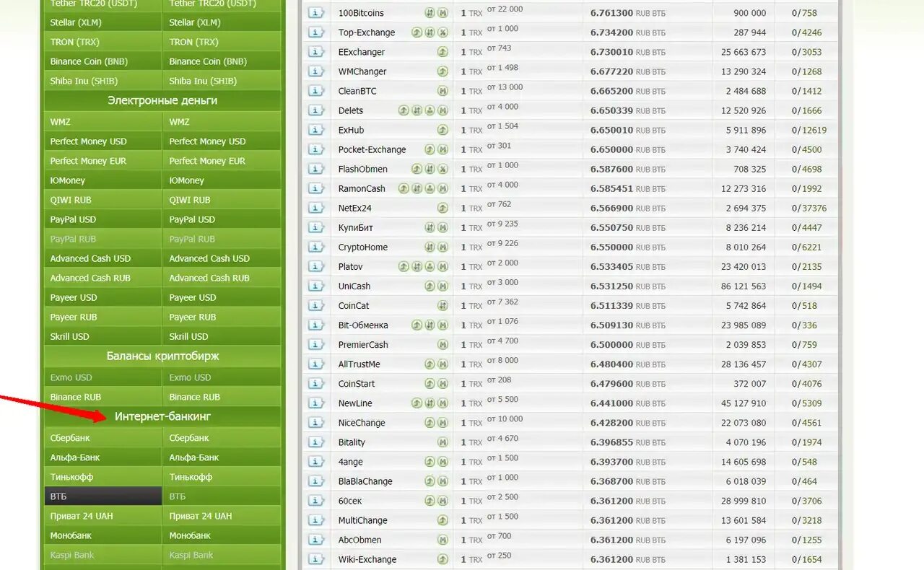Viewport: 924px width, 570px height.
Task: Open info icon for EExchanger row
Action: coord(316,52)
